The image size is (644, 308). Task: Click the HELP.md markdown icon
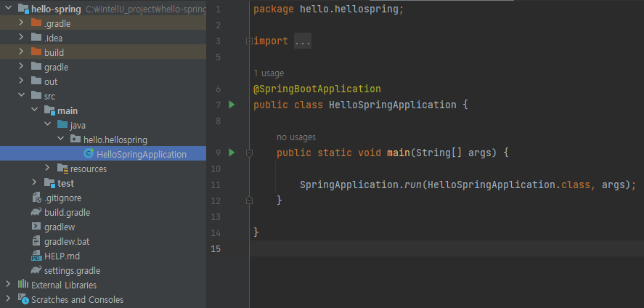pyautogui.click(x=36, y=256)
